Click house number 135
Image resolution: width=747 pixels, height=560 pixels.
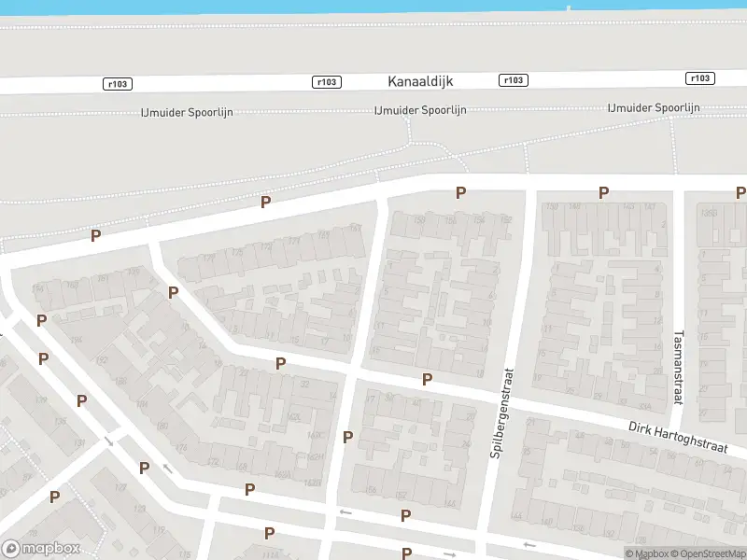[x=61, y=422]
